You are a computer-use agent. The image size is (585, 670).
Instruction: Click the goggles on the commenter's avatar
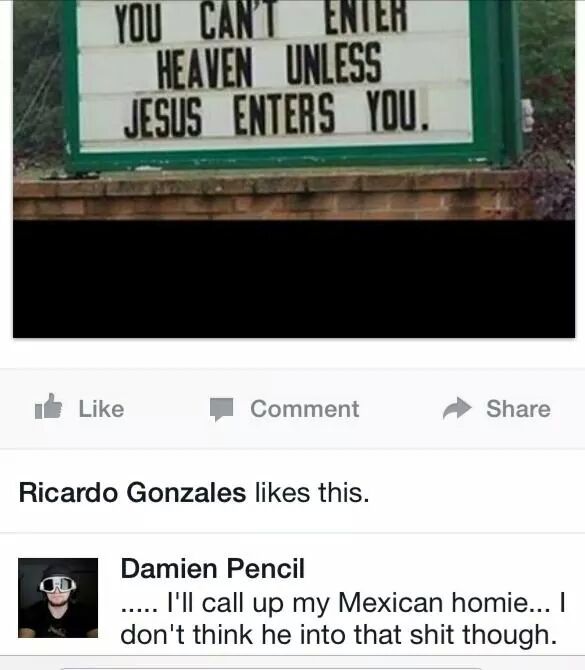[x=57, y=584]
